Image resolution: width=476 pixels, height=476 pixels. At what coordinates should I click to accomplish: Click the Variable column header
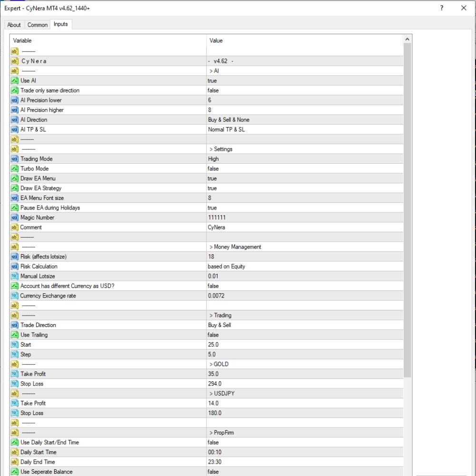(109, 40)
